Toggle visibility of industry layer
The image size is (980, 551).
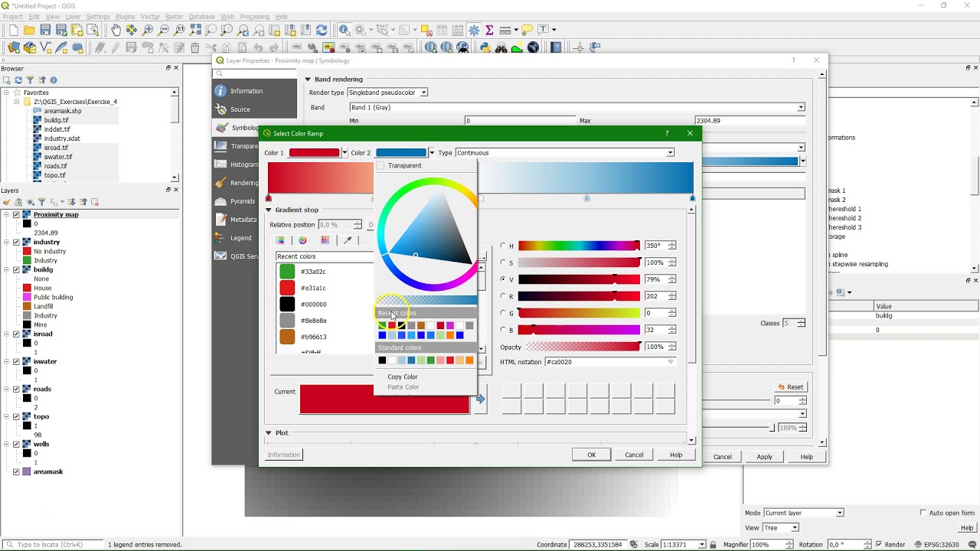16,242
